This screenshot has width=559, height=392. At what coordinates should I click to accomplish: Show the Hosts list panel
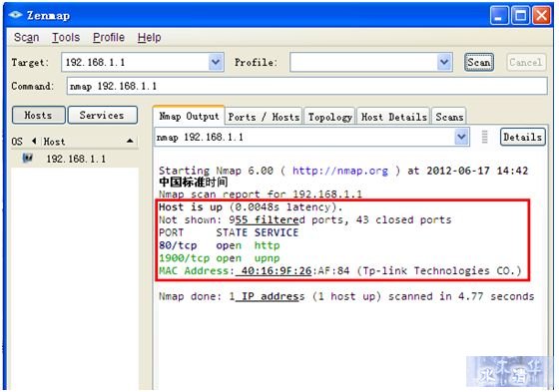(x=39, y=115)
